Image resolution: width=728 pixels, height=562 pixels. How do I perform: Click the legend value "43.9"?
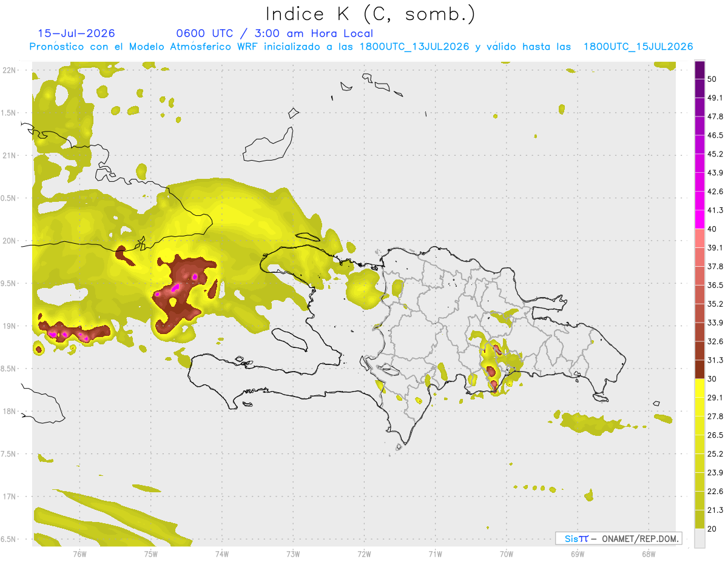pyautogui.click(x=715, y=173)
